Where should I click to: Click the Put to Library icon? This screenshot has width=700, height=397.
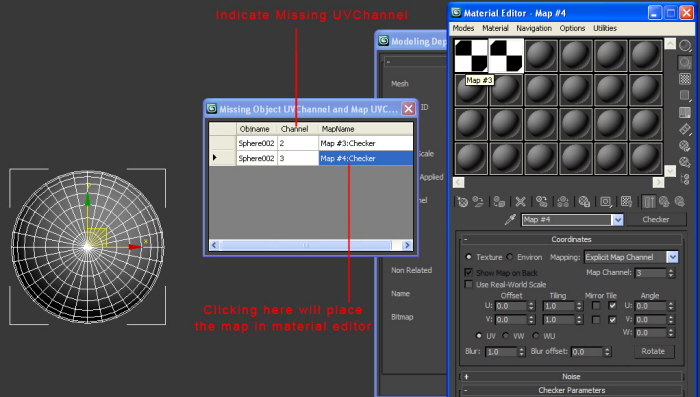584,202
